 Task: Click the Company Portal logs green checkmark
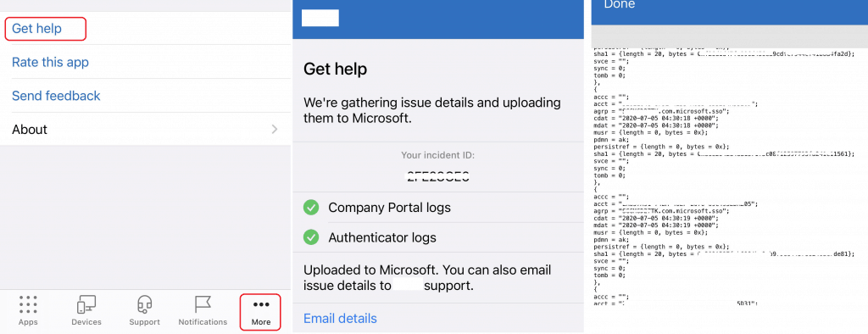point(311,208)
